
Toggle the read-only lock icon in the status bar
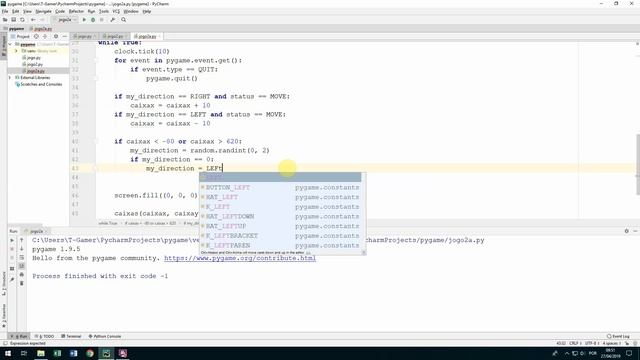point(627,343)
